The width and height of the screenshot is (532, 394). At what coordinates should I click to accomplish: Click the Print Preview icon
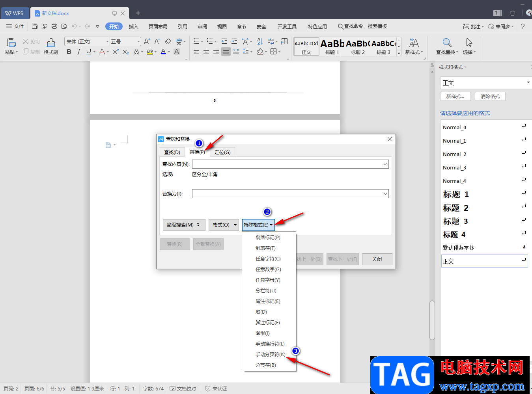[x=64, y=26]
